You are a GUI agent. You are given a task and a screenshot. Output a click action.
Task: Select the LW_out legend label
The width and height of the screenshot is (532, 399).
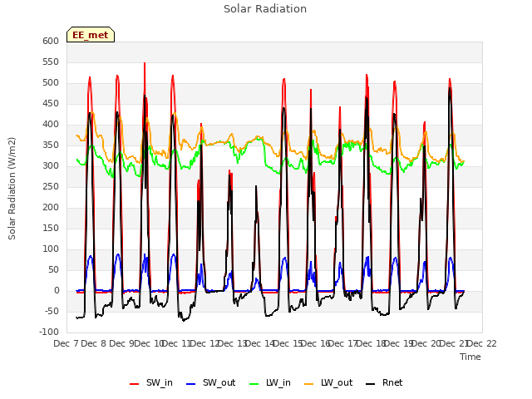tap(337, 382)
